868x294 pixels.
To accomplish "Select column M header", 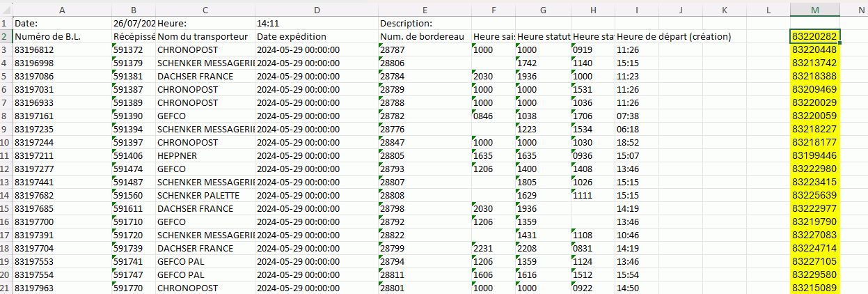I will (x=814, y=9).
